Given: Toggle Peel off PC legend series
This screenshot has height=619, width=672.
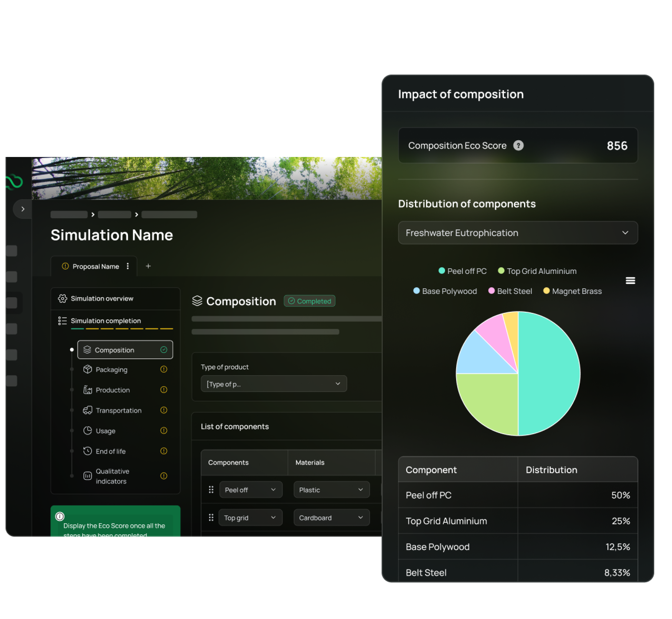Looking at the screenshot, I should [462, 271].
